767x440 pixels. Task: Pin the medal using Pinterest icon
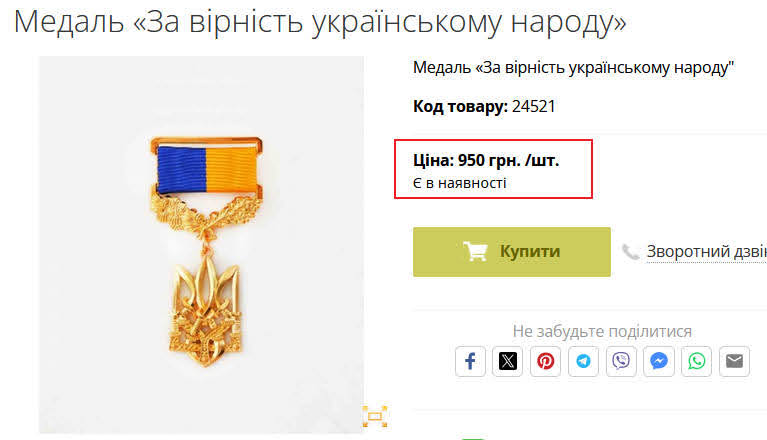click(545, 361)
